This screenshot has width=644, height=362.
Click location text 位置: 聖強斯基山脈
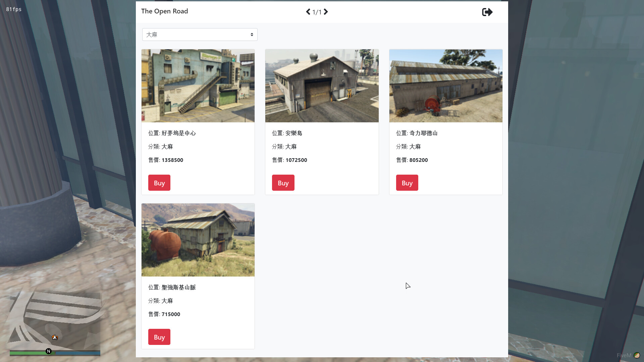coord(172,287)
